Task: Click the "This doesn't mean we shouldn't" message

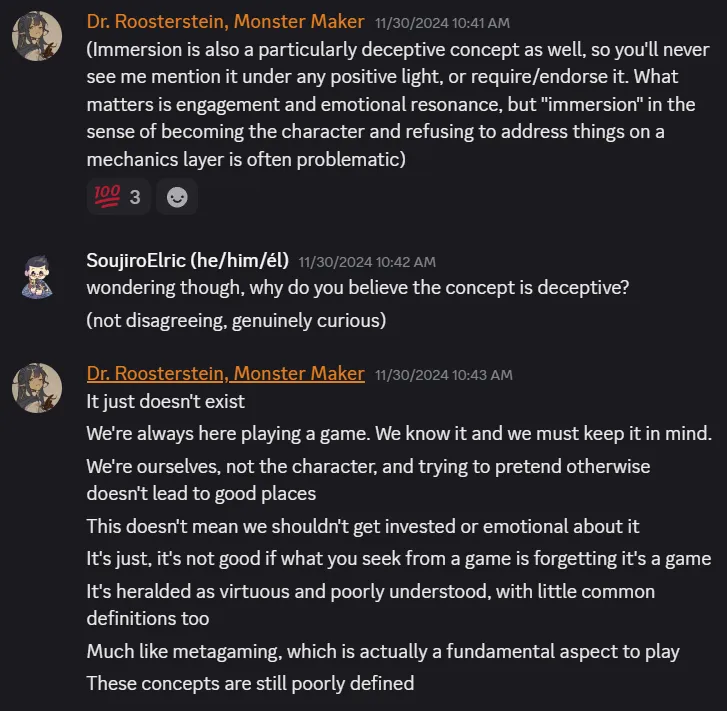Action: point(363,526)
